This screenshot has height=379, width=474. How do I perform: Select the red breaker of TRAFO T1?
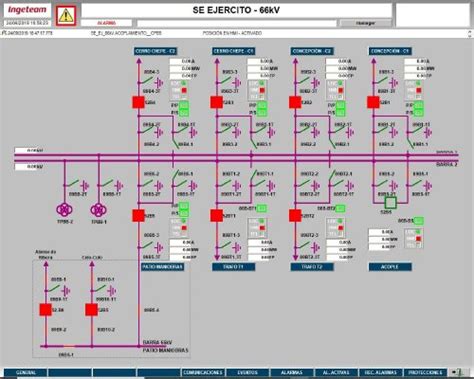tap(217, 216)
